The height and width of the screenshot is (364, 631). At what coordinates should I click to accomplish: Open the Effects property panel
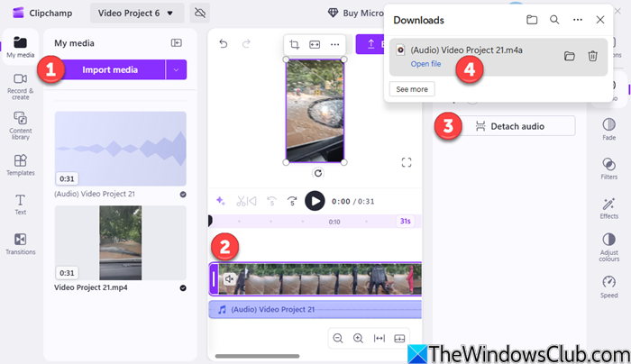point(608,207)
